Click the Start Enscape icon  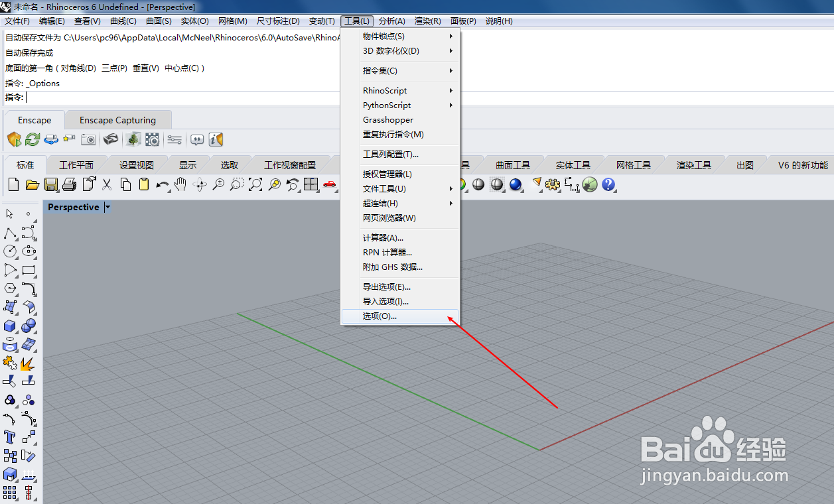(14, 139)
